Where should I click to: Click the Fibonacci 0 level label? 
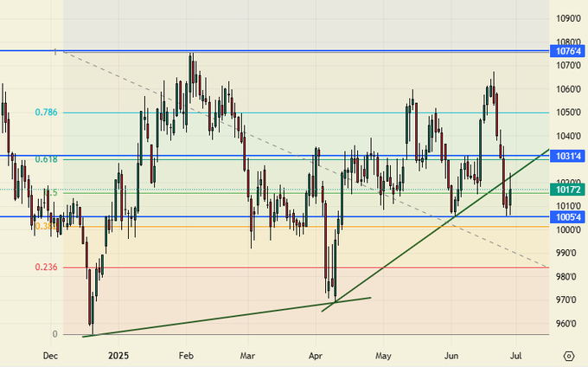tap(54, 334)
